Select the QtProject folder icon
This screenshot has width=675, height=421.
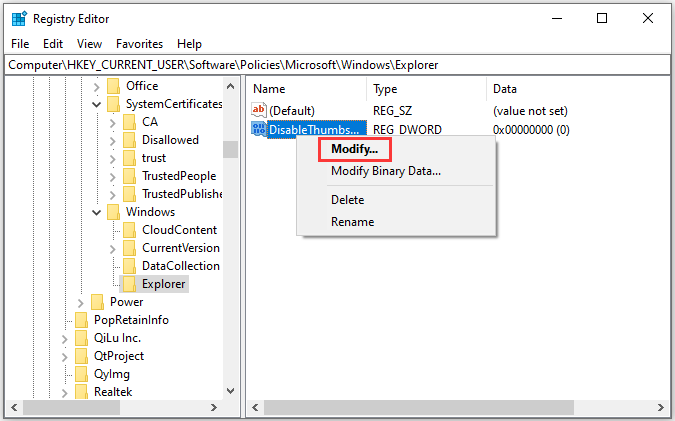coord(81,356)
